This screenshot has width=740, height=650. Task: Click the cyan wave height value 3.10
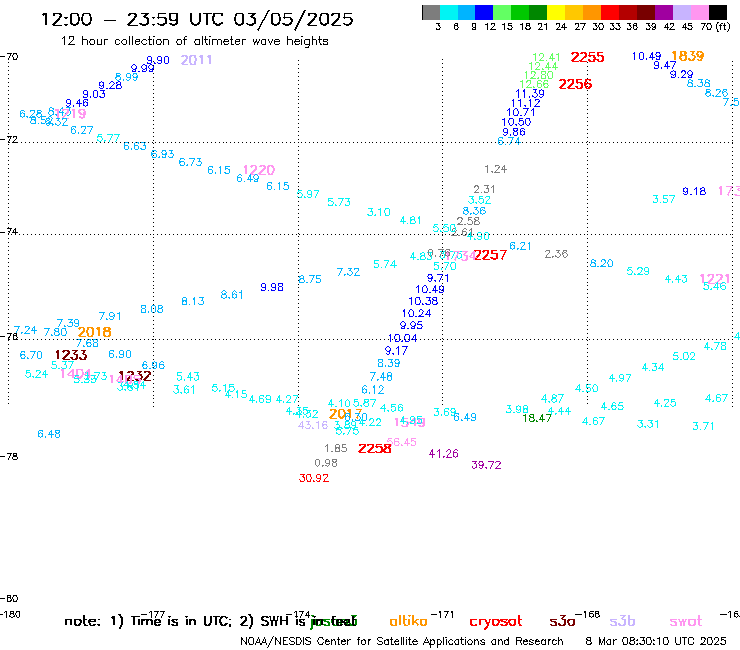pos(379,212)
